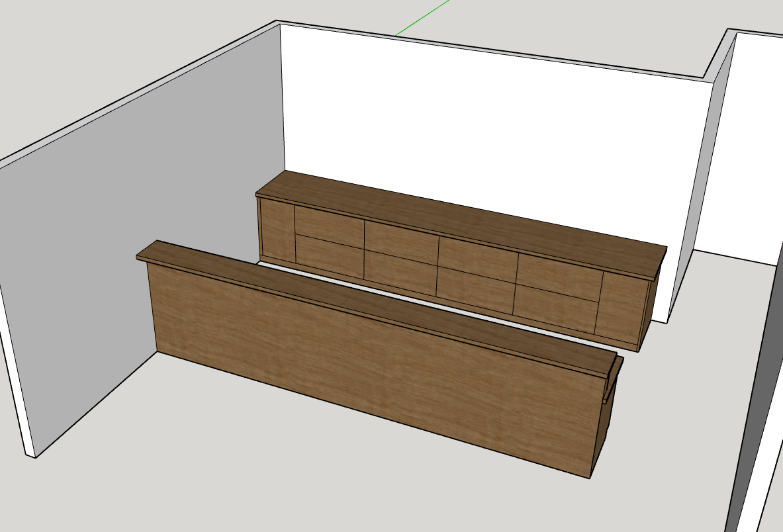Click the upper drawer in first cabinet column
Image resolution: width=783 pixels, height=532 pixels.
point(329,222)
